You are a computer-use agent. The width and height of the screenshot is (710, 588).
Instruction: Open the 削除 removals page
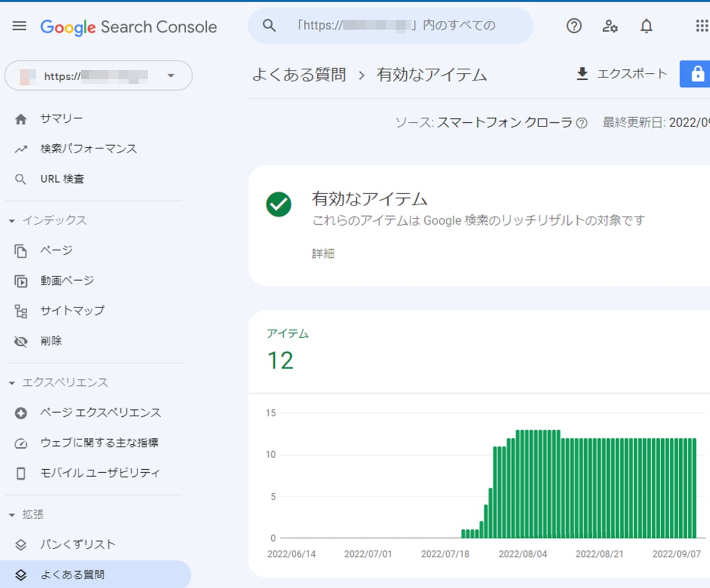coord(51,341)
